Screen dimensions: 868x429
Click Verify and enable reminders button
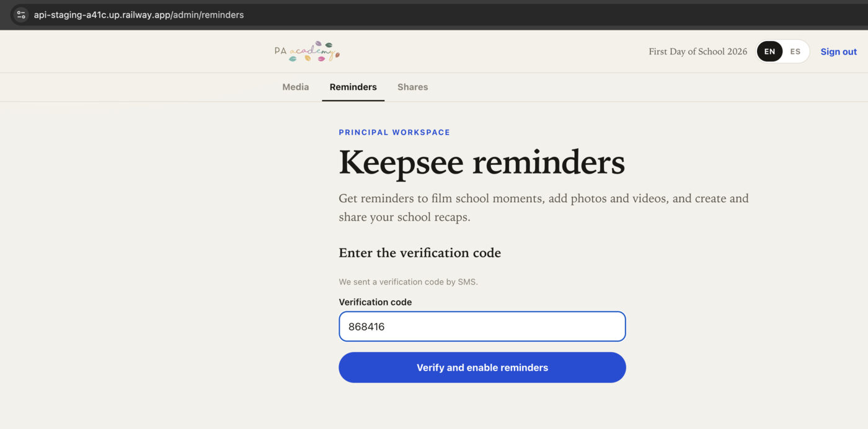point(482,368)
